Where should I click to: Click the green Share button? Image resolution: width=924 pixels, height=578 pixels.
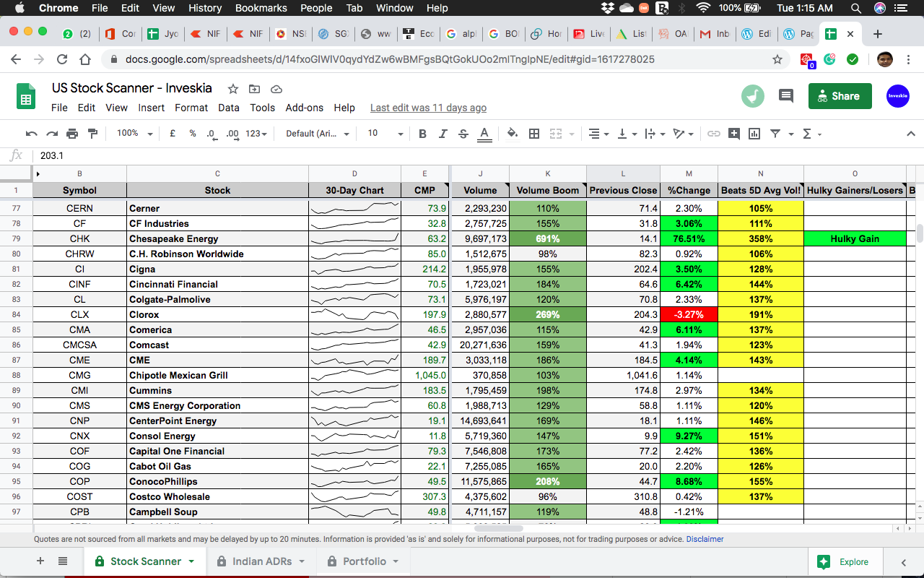[x=840, y=96]
